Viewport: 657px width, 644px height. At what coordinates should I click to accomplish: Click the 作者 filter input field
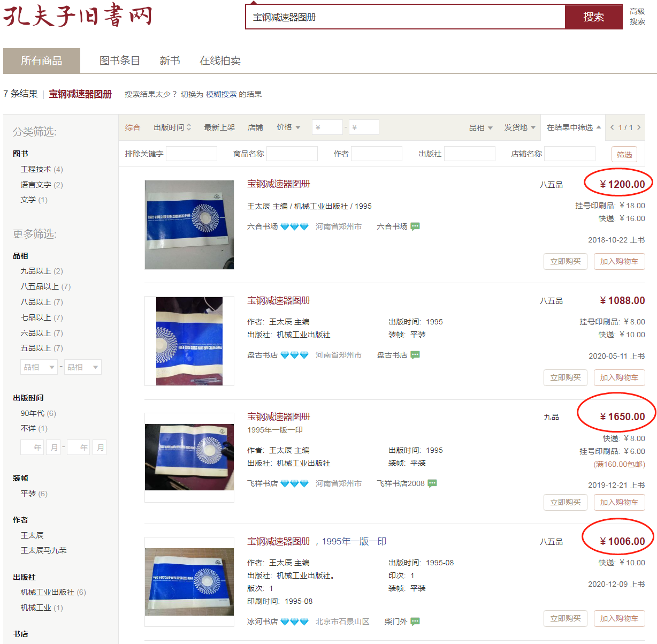[377, 154]
